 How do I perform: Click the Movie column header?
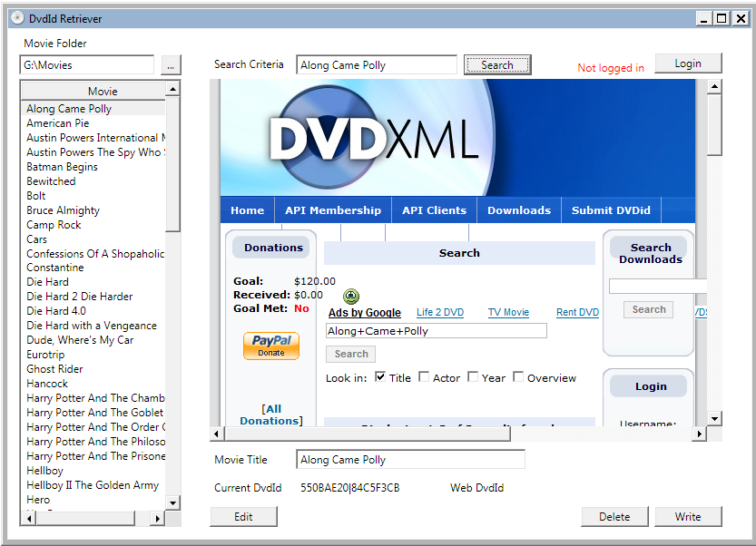click(x=93, y=91)
